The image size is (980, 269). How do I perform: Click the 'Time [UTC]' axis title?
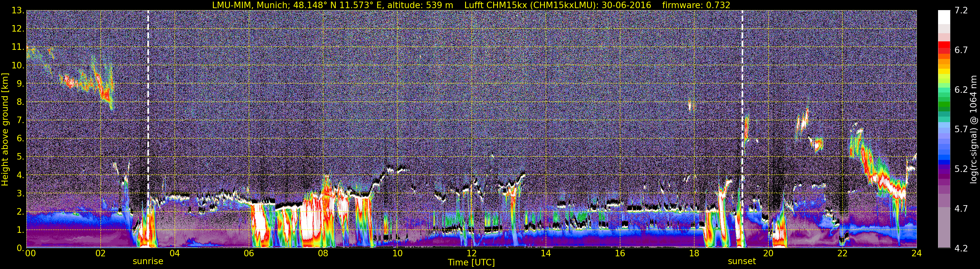pos(471,262)
